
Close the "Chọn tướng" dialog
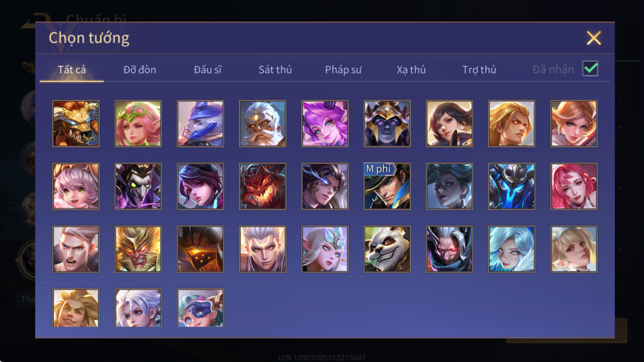pyautogui.click(x=594, y=38)
